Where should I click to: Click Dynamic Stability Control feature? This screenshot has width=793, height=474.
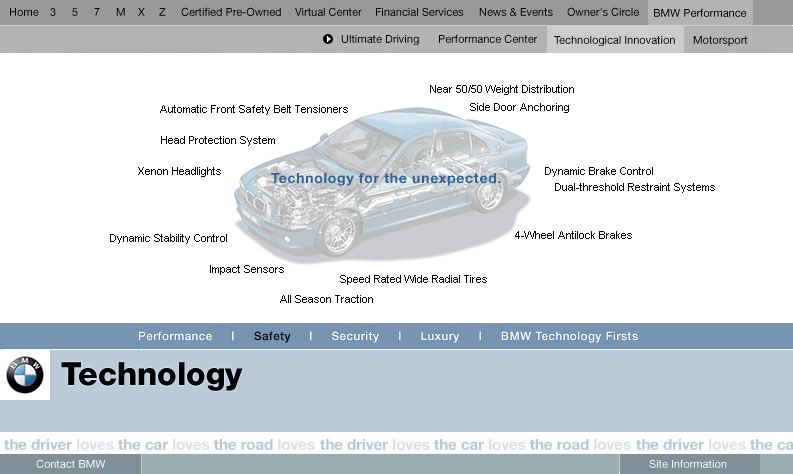pos(168,238)
